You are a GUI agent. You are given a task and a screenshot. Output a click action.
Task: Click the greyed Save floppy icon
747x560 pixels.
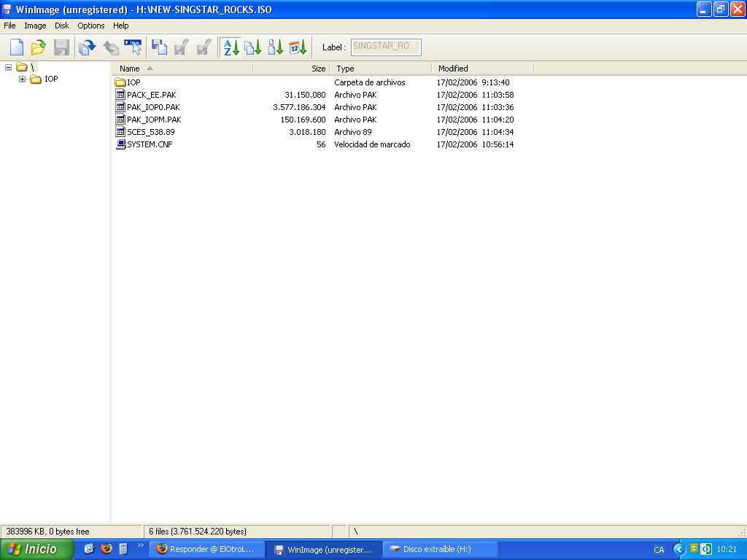coord(61,47)
